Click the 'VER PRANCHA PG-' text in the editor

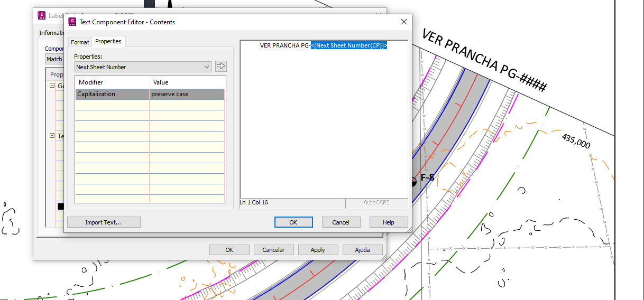(x=285, y=45)
